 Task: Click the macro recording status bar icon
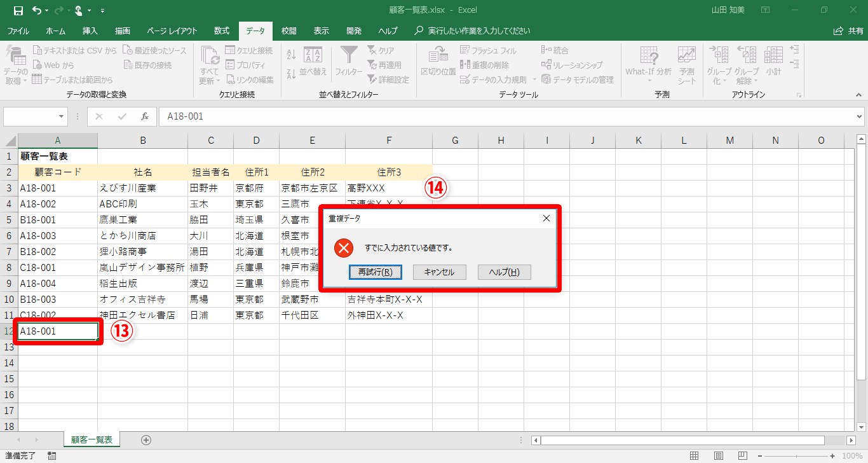[52, 455]
